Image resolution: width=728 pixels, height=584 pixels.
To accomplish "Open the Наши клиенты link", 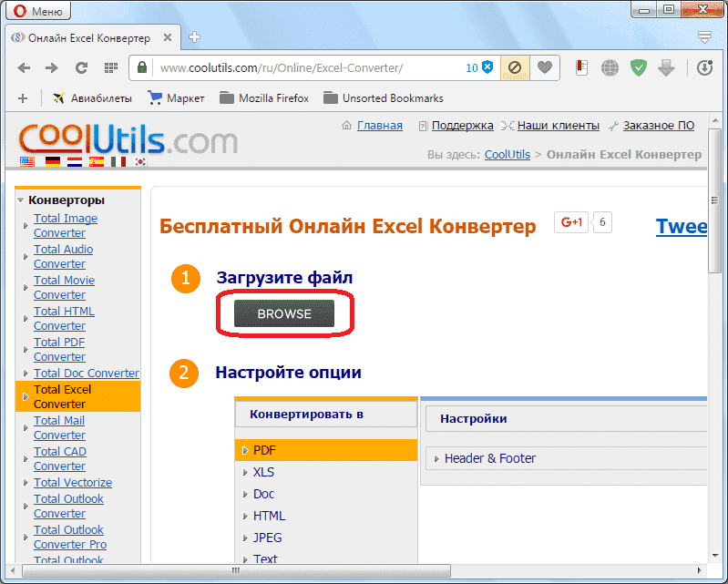I will point(558,126).
